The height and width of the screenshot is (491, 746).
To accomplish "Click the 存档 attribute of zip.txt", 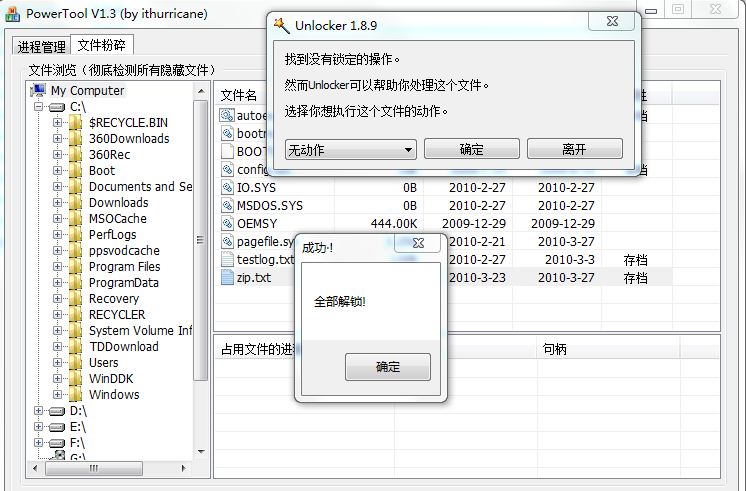I will pyautogui.click(x=636, y=278).
